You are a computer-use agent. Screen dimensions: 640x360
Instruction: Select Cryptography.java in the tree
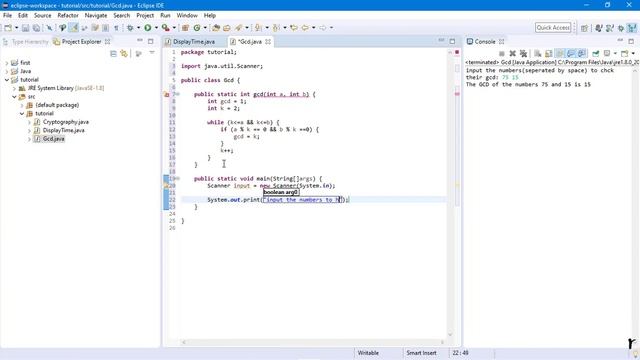[65, 122]
